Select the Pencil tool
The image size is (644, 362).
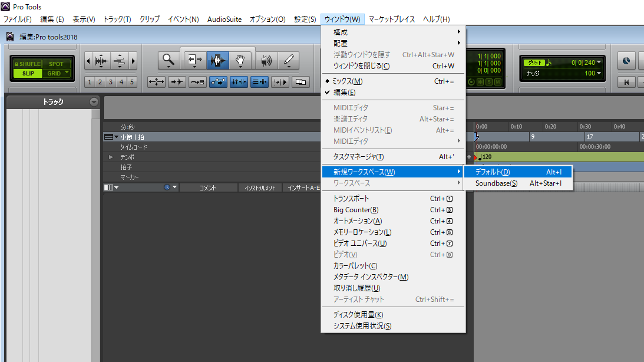point(288,60)
